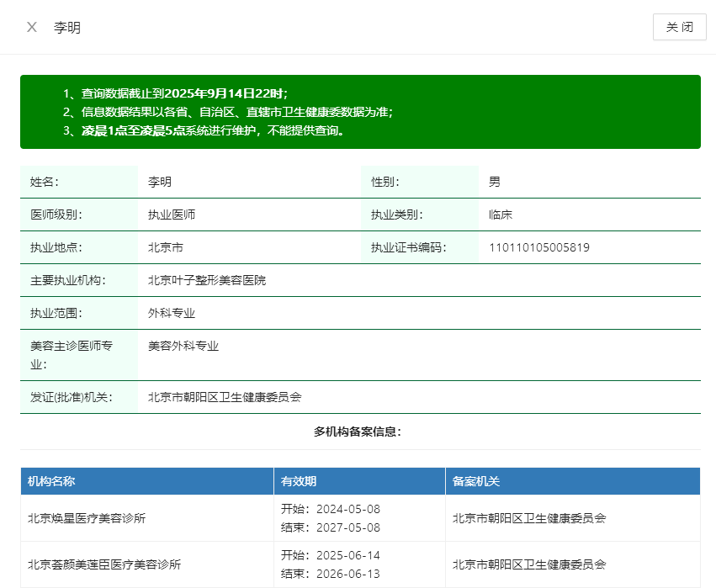The height and width of the screenshot is (588, 716).
Task: Click the 美容外科专业 specialty value
Action: tap(183, 346)
